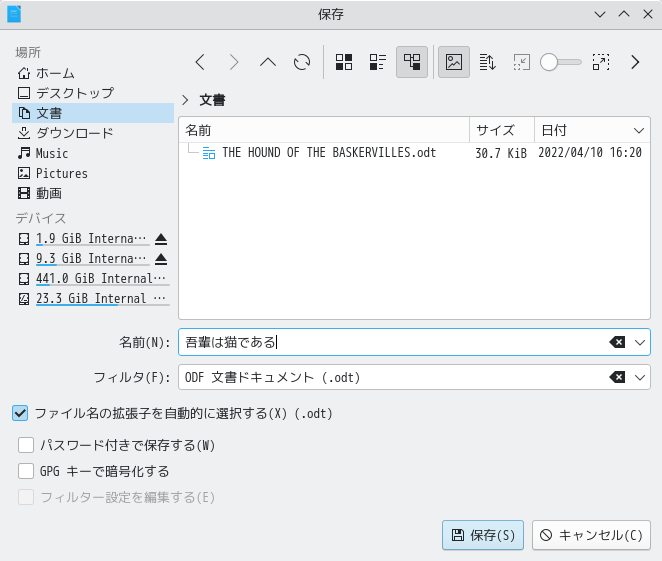Navigate to the parent folder
Viewport: 662px width, 561px height.
coord(268,62)
